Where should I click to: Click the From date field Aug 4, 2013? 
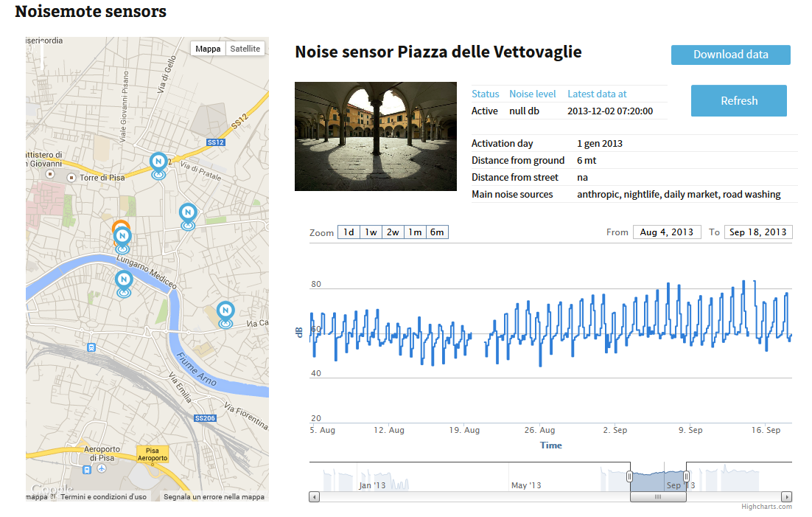[667, 232]
